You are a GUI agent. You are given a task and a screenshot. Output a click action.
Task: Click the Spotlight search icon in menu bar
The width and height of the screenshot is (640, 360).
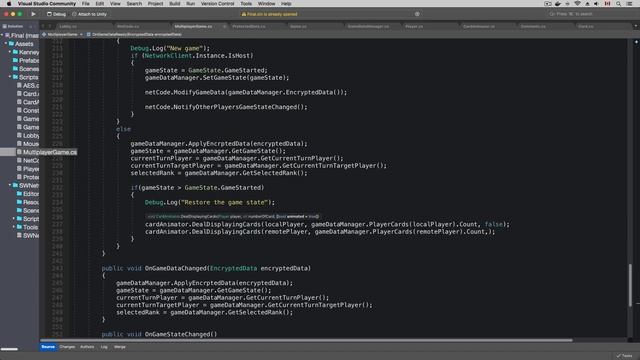(x=618, y=3)
